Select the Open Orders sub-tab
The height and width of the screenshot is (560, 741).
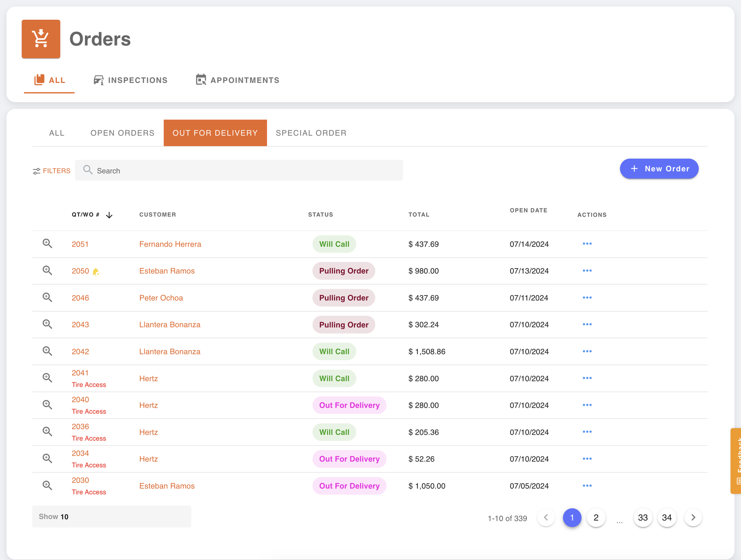(122, 133)
